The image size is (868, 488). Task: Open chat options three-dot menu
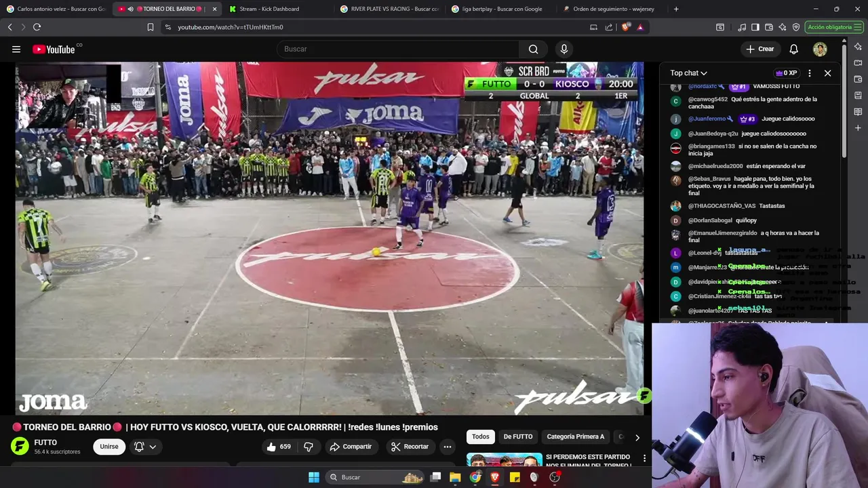809,73
